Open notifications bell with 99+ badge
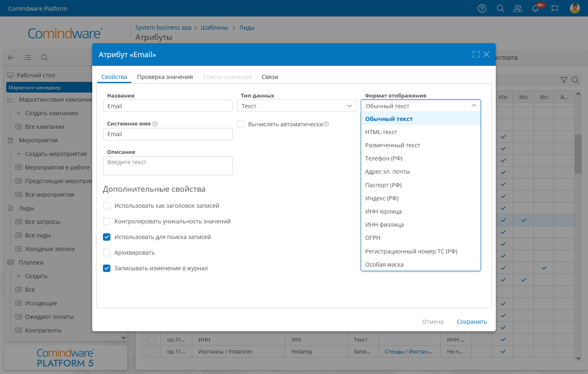This screenshot has height=374, width=588. (535, 9)
